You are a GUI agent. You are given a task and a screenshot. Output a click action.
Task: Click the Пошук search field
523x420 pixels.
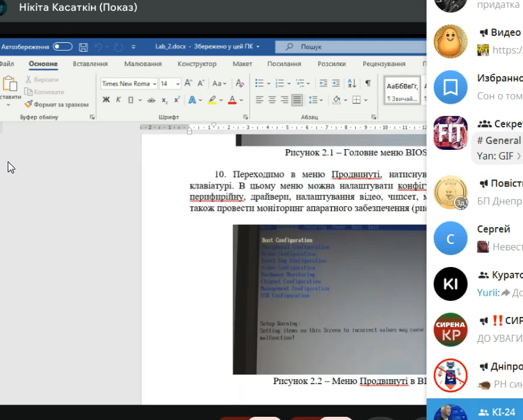[351, 47]
